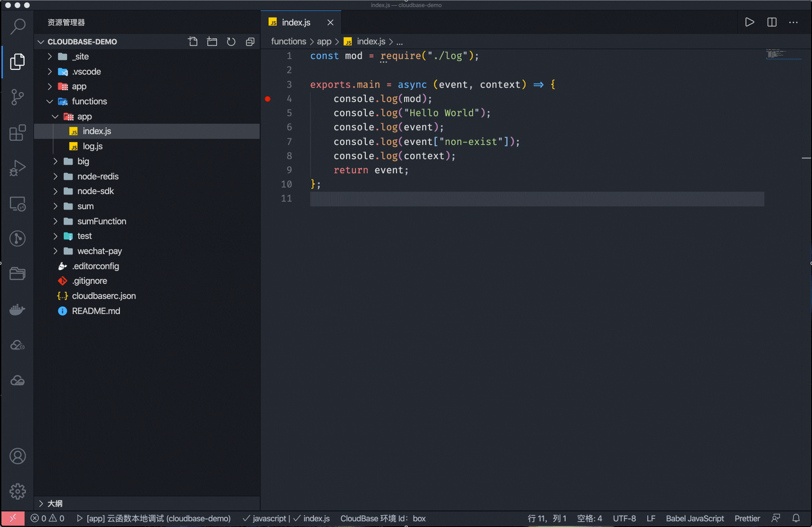Click the Prettier status bar item
812x527 pixels.
747,518
